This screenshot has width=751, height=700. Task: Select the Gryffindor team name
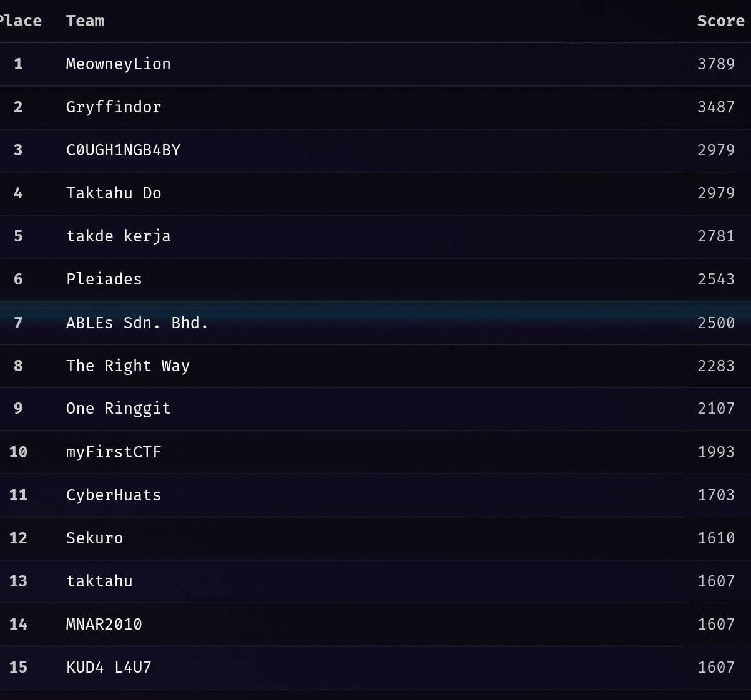(114, 107)
